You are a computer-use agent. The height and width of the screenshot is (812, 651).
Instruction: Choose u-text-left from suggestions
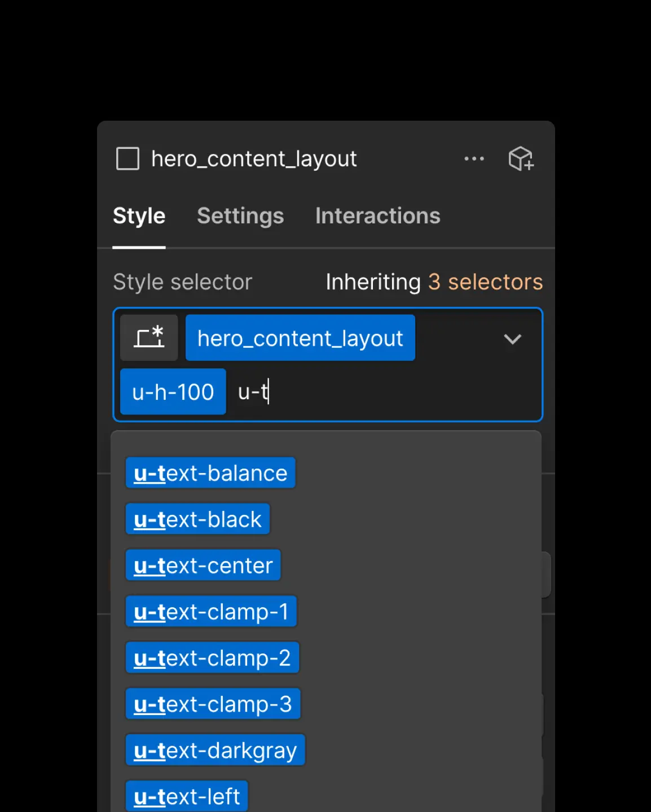click(x=187, y=796)
